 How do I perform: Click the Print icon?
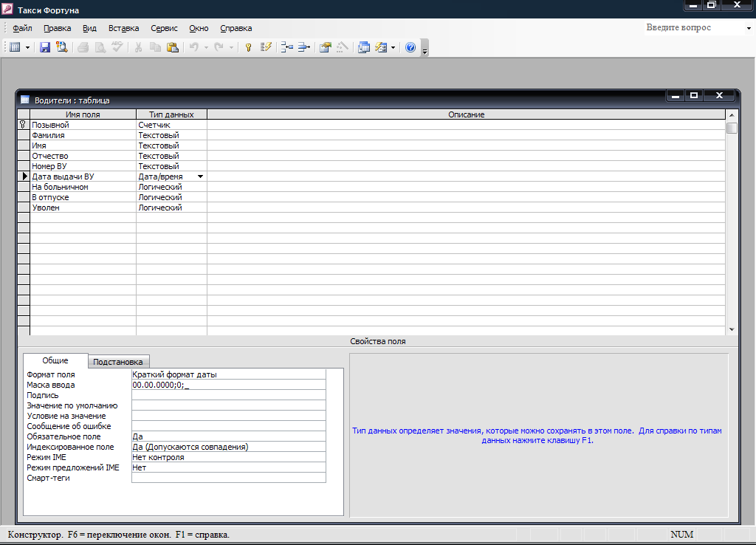coord(83,47)
